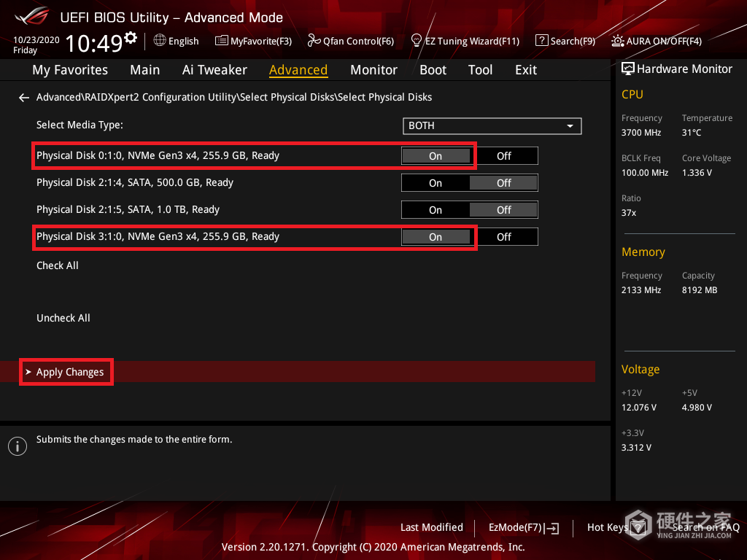
Task: Click the ROG logo icon
Action: [x=32, y=16]
